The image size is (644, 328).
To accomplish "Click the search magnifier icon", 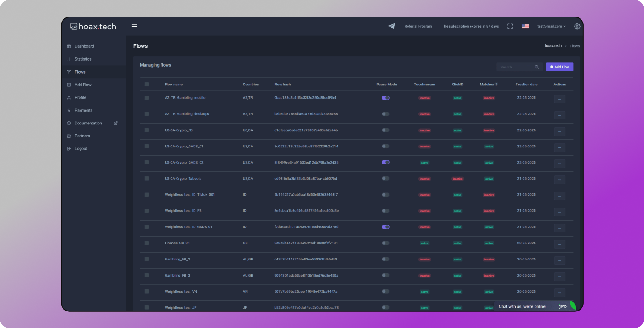I will coord(536,67).
